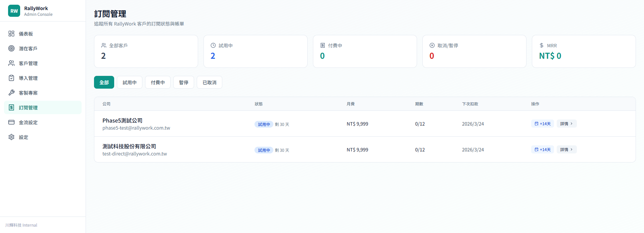The image size is (644, 233).
Task: Click the 客戶管理 people icon
Action: [11, 63]
